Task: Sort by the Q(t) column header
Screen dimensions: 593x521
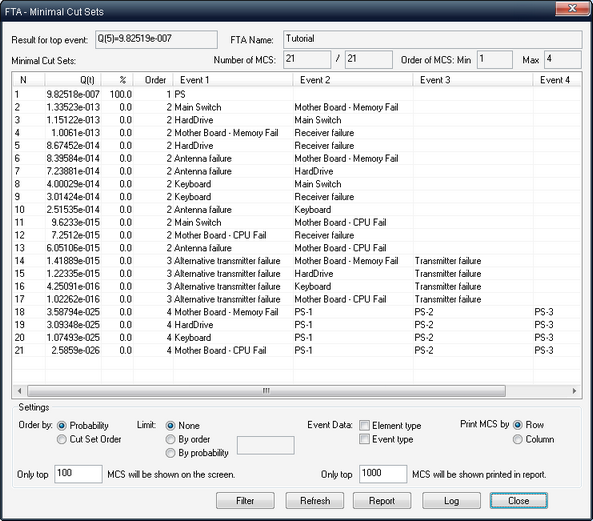Action: 73,80
